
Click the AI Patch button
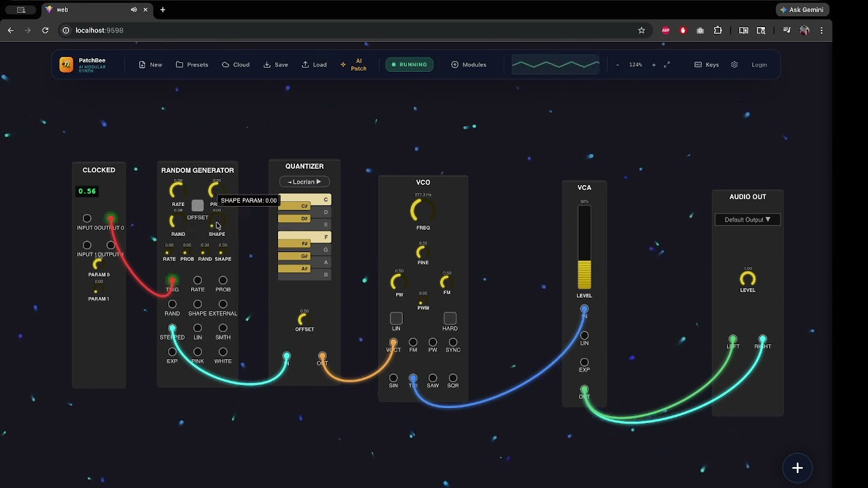pos(353,65)
